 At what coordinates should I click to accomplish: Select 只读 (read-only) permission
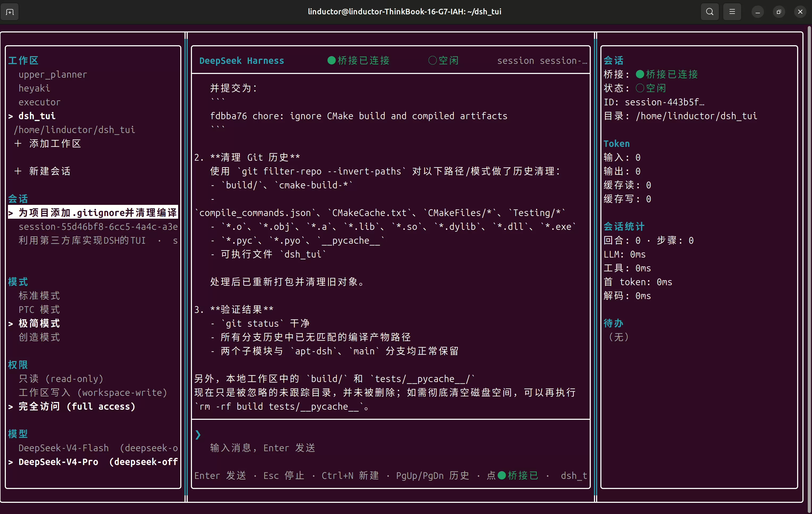(61, 379)
